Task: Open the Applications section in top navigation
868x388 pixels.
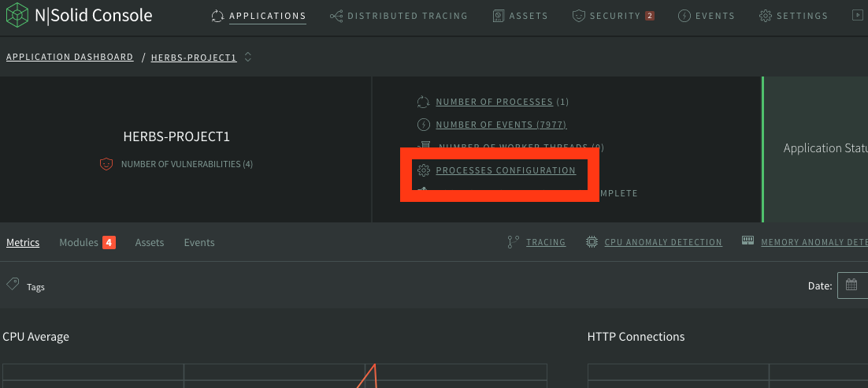Action: point(267,16)
